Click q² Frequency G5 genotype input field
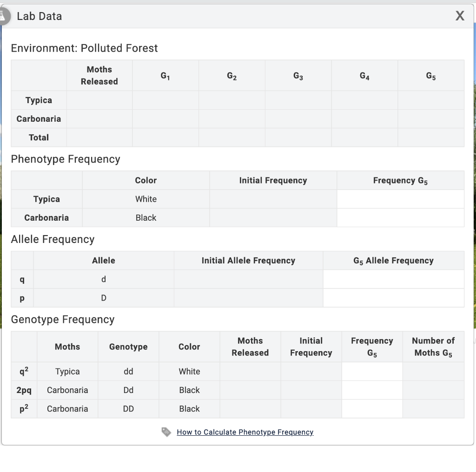476x472 pixels. [372, 371]
